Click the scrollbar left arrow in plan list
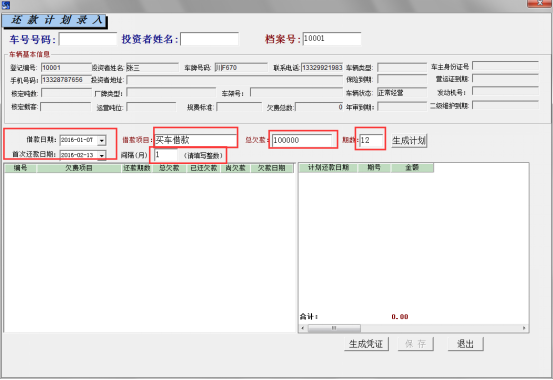Screen dimensions: 553x380 303,328
